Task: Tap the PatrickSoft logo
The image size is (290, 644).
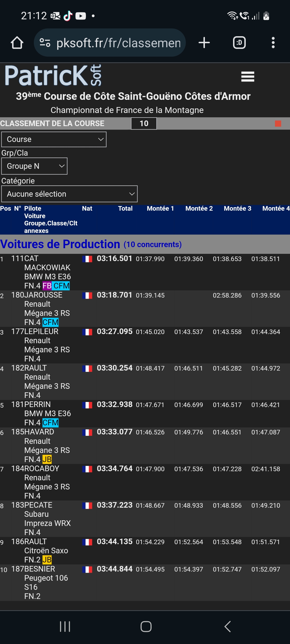Action: tap(53, 76)
